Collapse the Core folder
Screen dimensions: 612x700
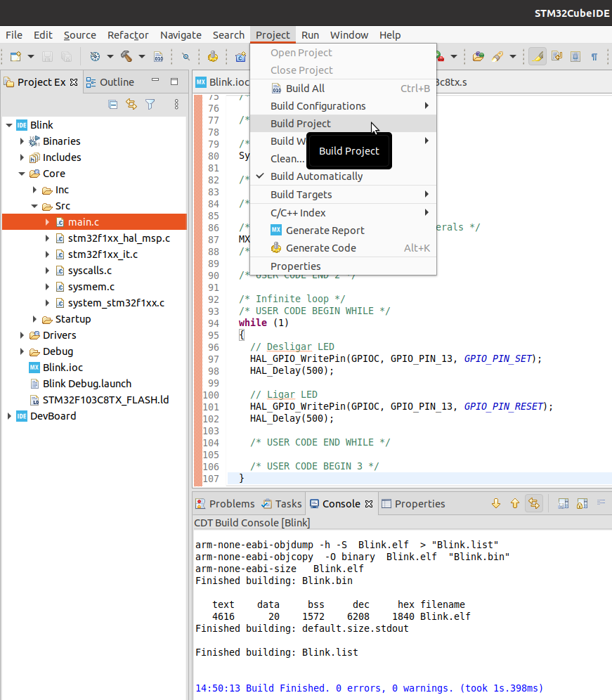[x=21, y=174]
